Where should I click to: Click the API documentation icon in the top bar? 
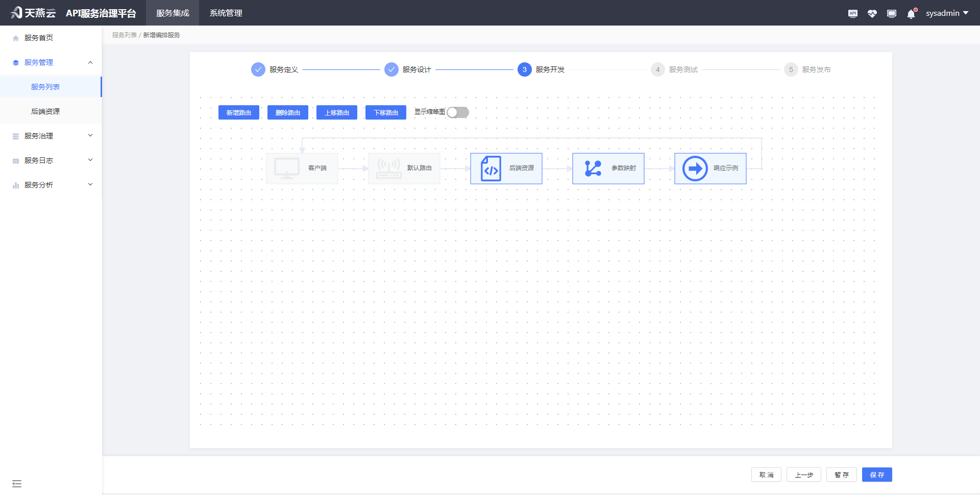pyautogui.click(x=852, y=13)
